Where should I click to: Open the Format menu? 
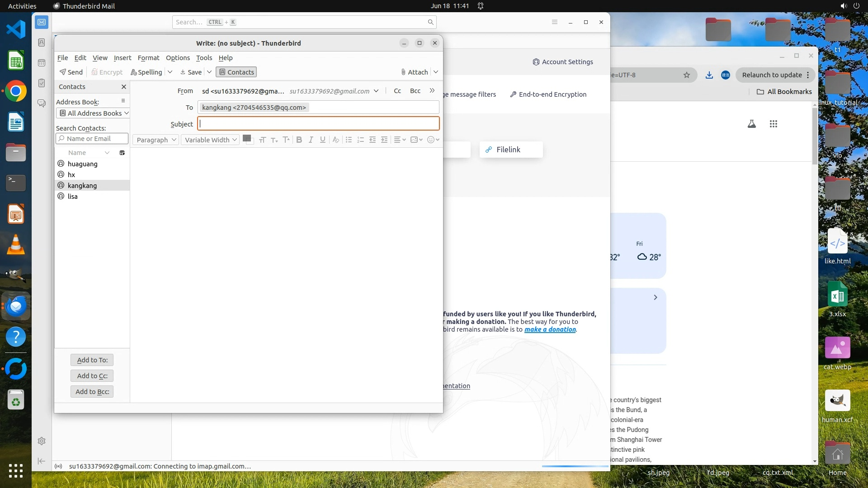pyautogui.click(x=148, y=58)
